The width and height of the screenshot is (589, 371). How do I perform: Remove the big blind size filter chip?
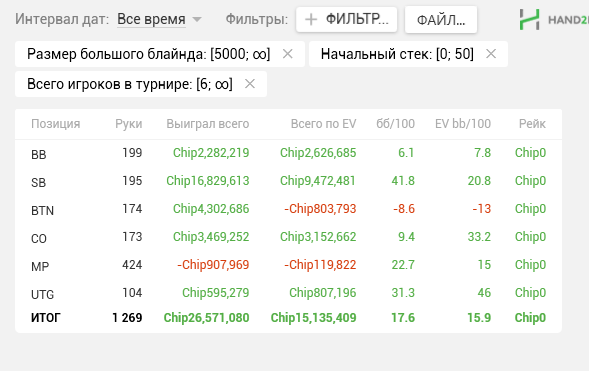[x=288, y=54]
